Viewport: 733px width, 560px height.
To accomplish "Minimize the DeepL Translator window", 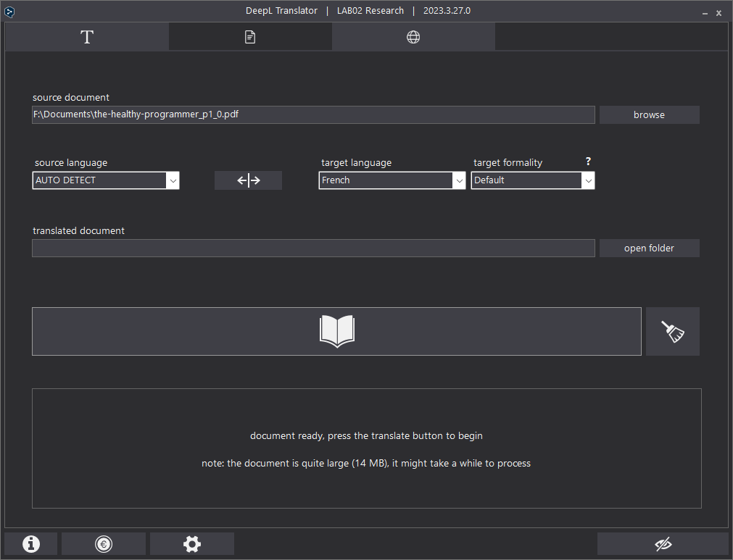I will pyautogui.click(x=705, y=14).
